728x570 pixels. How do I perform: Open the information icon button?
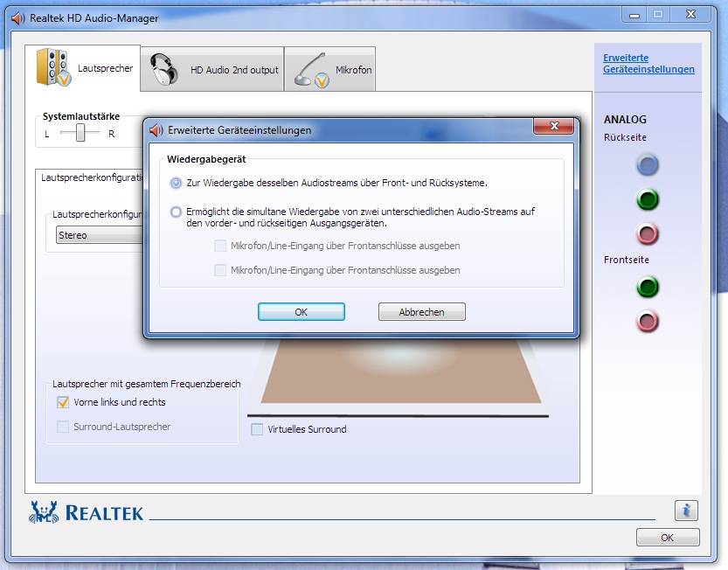[x=686, y=511]
